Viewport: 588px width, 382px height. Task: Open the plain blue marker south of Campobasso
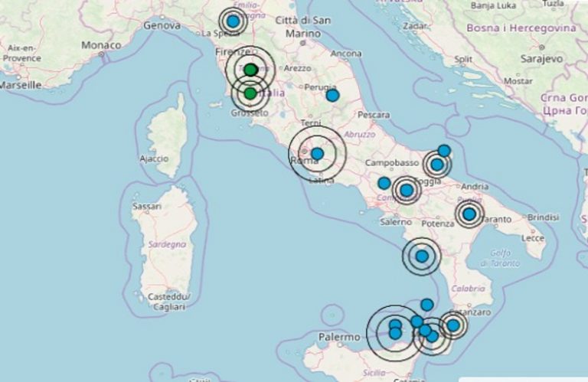[384, 183]
